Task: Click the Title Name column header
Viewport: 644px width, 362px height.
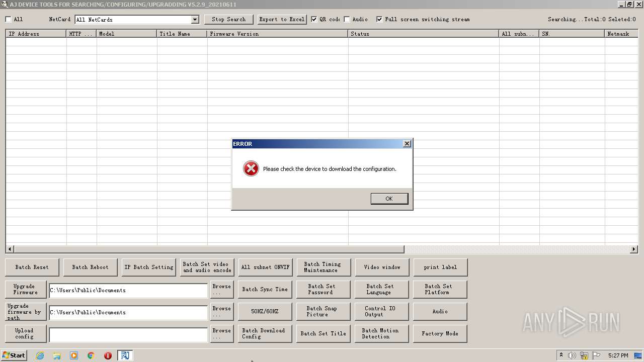Action: tap(182, 34)
